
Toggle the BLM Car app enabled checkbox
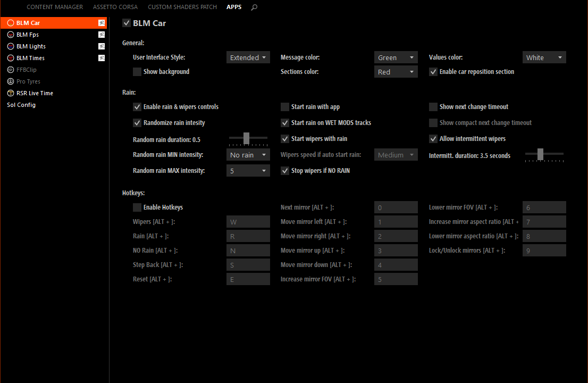click(127, 23)
